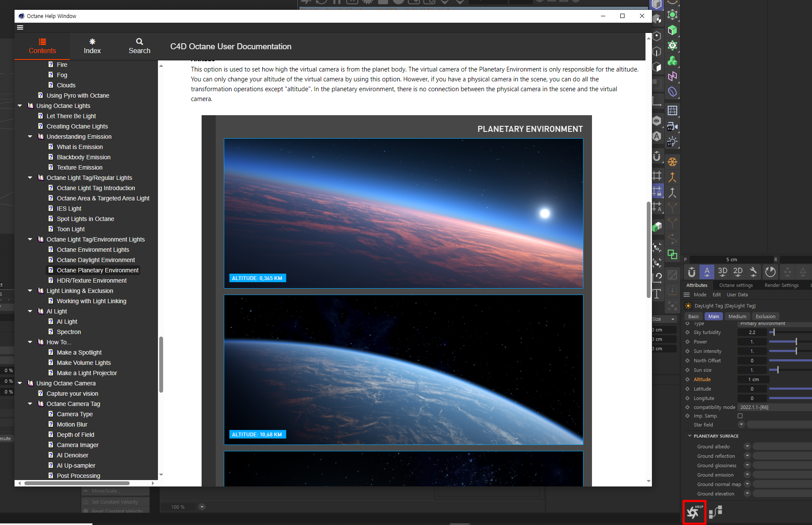
Task: Toggle the Power keyframe diamond
Action: 687,342
